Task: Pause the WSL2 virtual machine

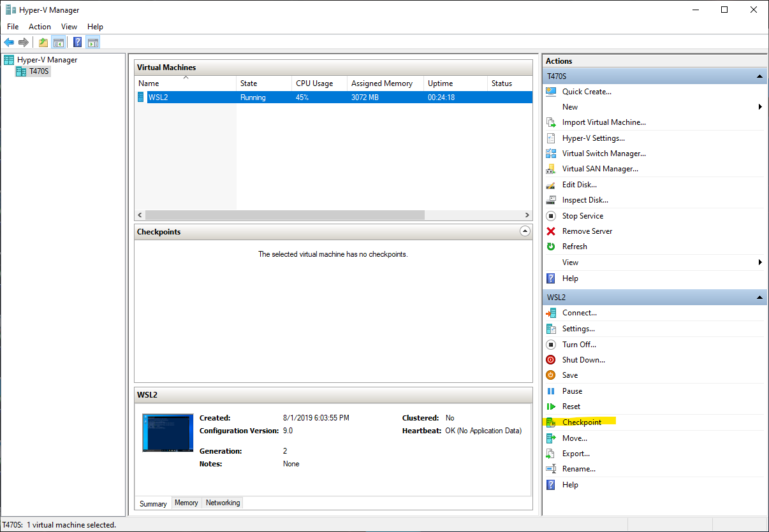Action: (572, 391)
